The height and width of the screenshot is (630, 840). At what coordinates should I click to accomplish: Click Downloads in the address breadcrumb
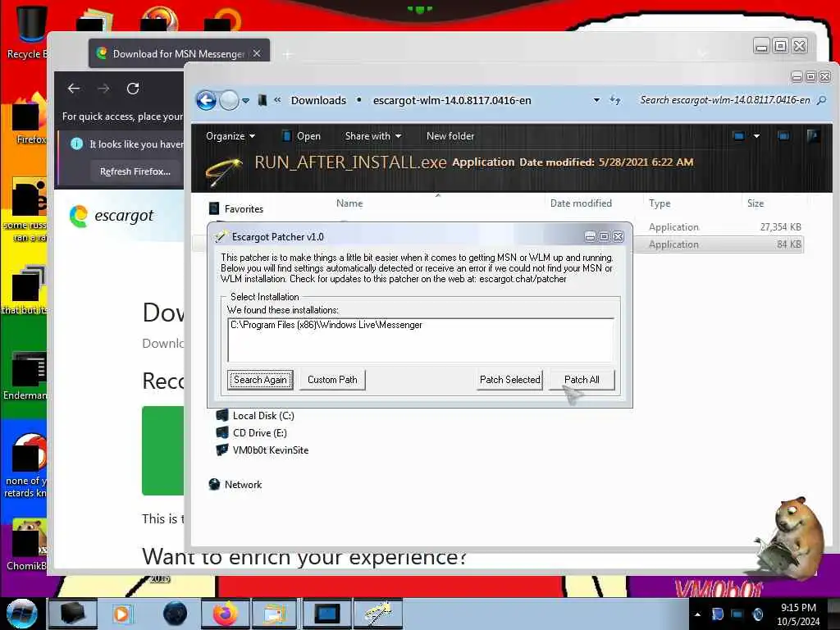[318, 100]
